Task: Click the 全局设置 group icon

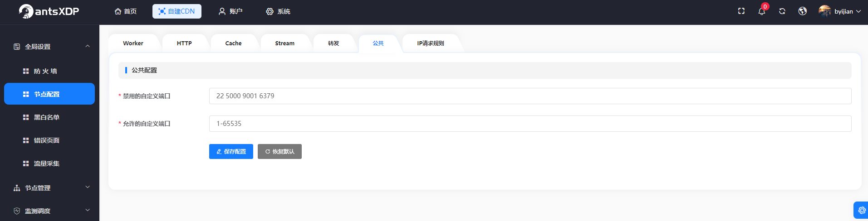Action: 17,47
